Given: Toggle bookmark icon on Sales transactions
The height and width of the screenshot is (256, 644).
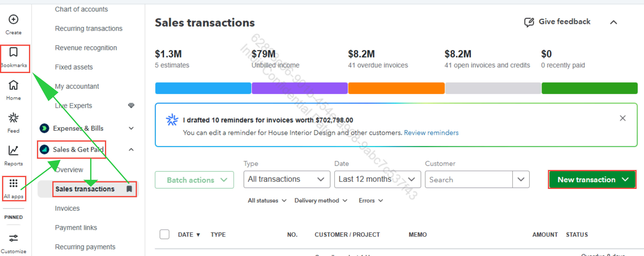Looking at the screenshot, I should [x=129, y=189].
